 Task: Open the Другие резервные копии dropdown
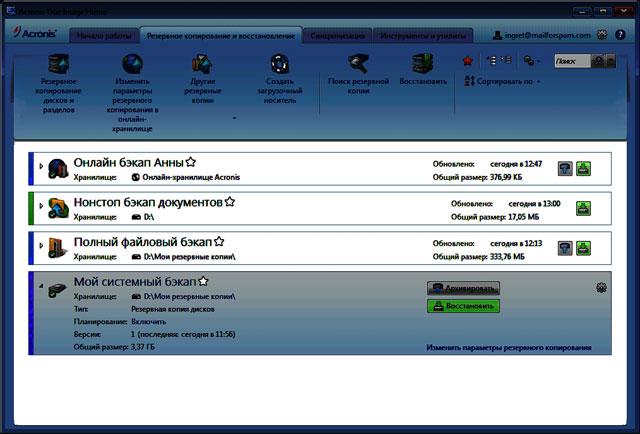(233, 117)
